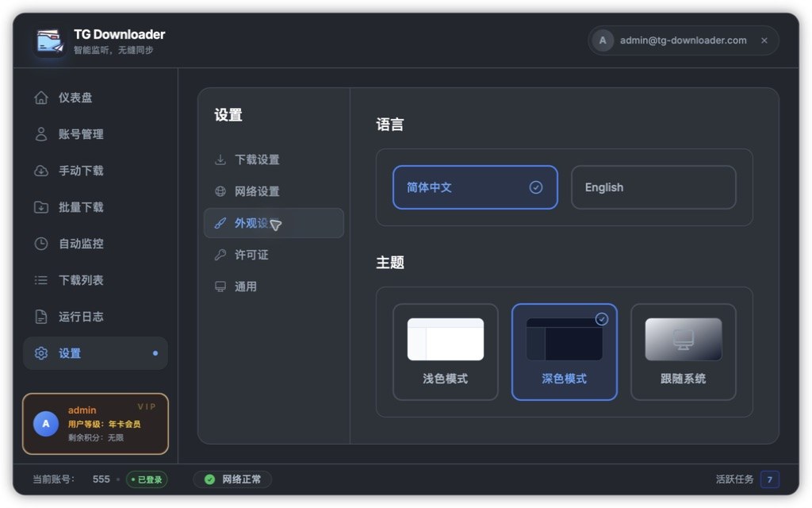812x508 pixels.
Task: Click the blue A avatar in VIP card
Action: click(46, 424)
